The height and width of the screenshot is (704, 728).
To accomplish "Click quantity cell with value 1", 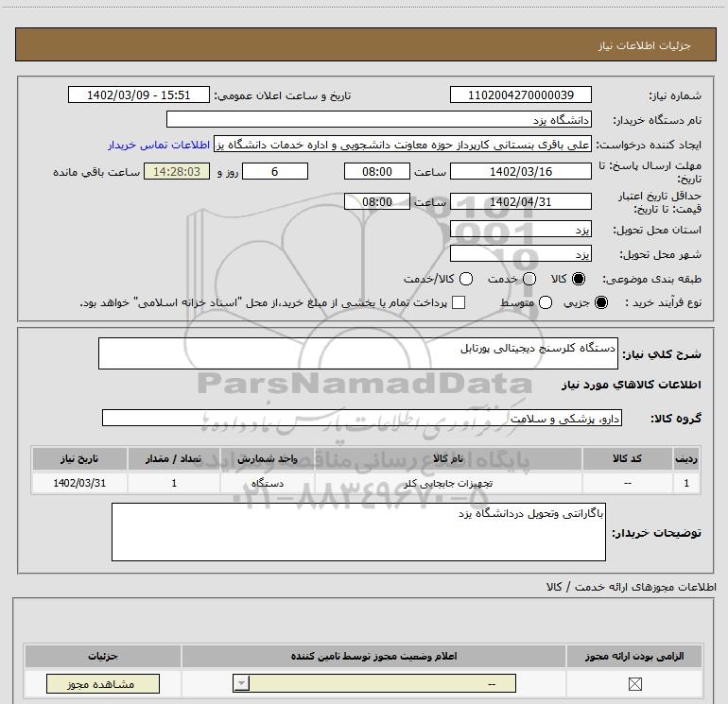I will pos(174,483).
